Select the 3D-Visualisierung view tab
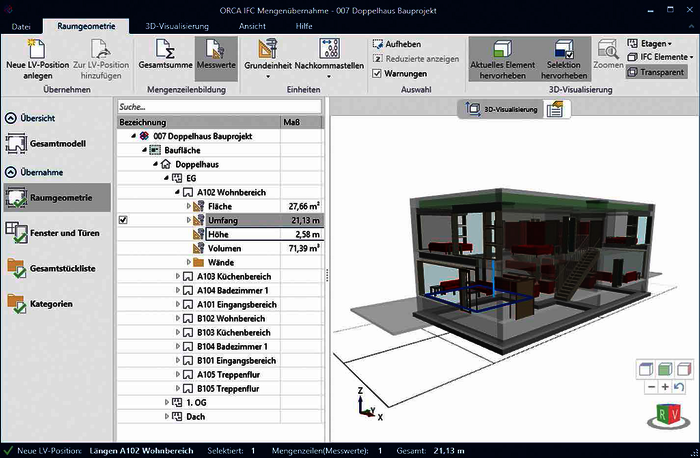 (501, 109)
